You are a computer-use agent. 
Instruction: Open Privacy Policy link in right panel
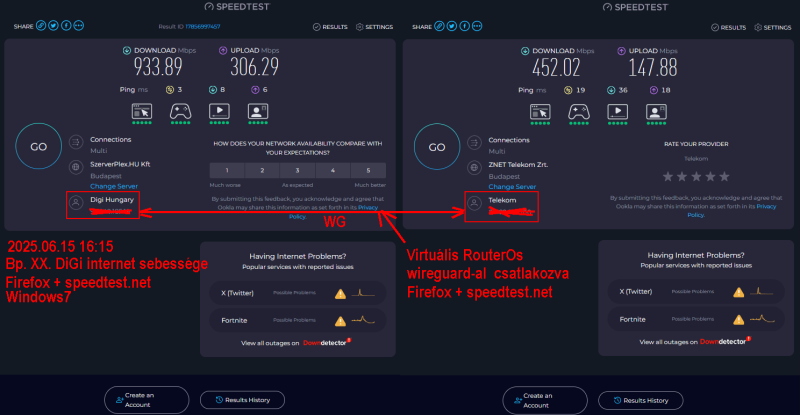pos(766,206)
